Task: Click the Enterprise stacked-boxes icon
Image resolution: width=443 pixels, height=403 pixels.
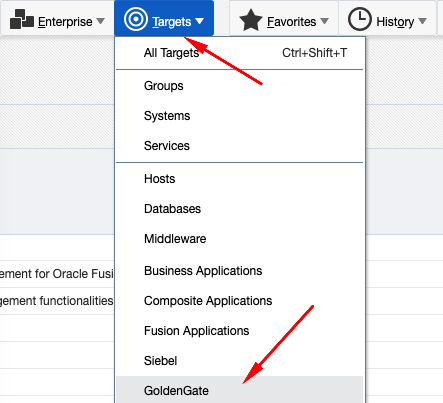Action: pyautogui.click(x=22, y=20)
